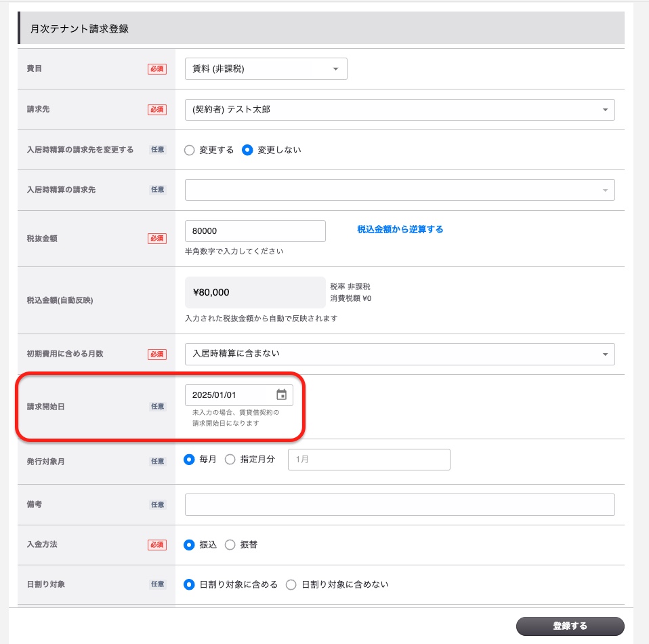Click the 税込金額(自動反映) label
The width and height of the screenshot is (649, 644).
click(60, 300)
